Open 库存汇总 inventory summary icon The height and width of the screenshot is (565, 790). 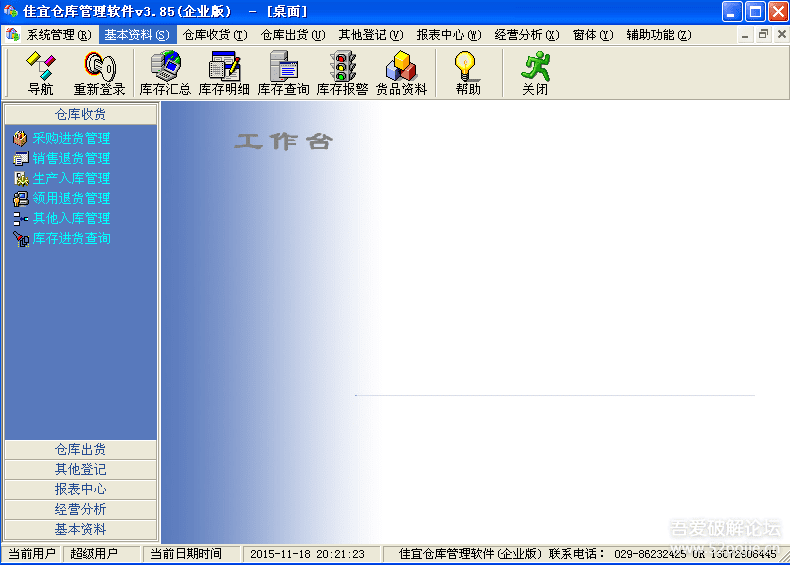(x=165, y=73)
